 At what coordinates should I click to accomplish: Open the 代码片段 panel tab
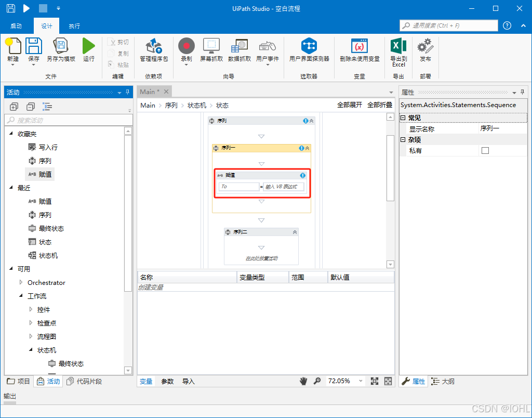pos(84,381)
